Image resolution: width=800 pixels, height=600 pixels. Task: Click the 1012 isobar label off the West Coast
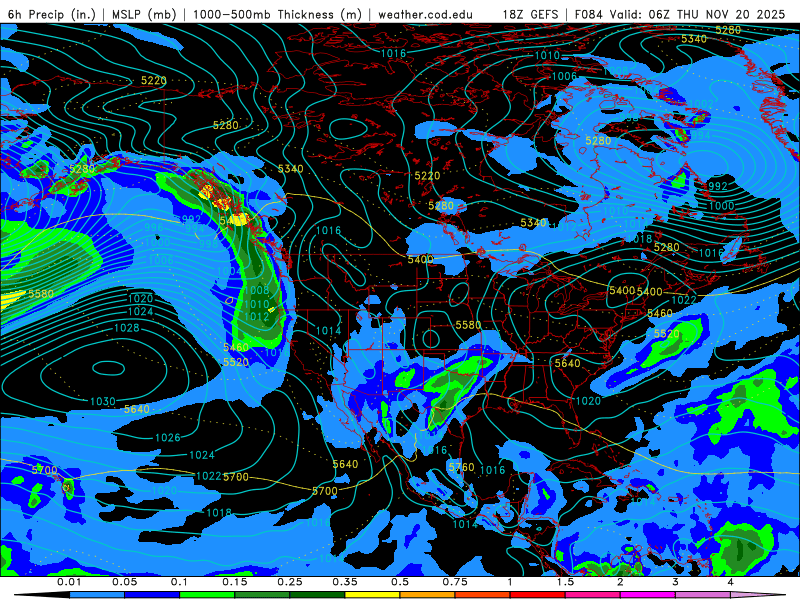pyautogui.click(x=257, y=316)
